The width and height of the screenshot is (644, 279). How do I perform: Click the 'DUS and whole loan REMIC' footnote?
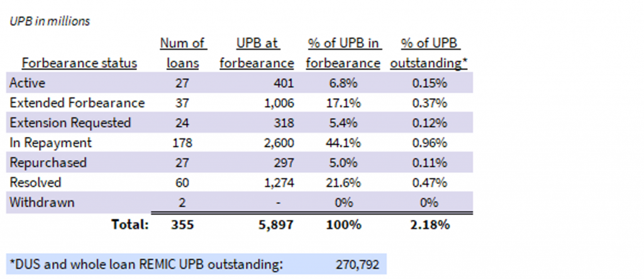(145, 265)
